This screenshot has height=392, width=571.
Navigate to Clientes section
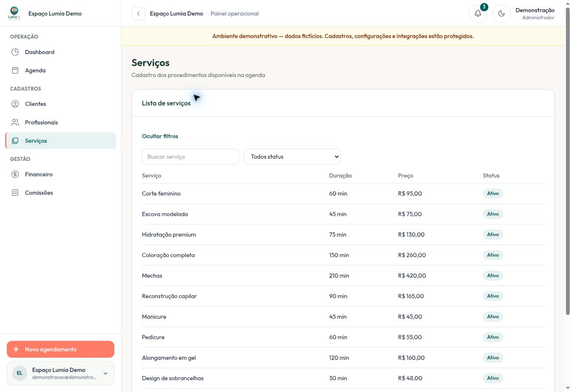61,104
